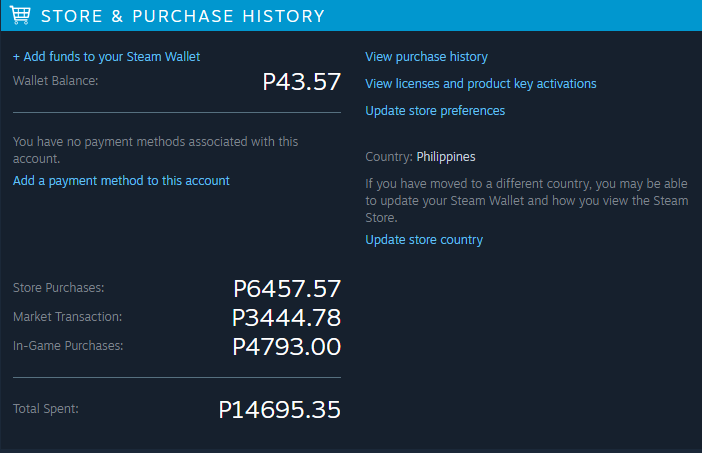Select the P4793.00 in-game purchases amount
Screen dimensions: 702x453
pos(286,347)
